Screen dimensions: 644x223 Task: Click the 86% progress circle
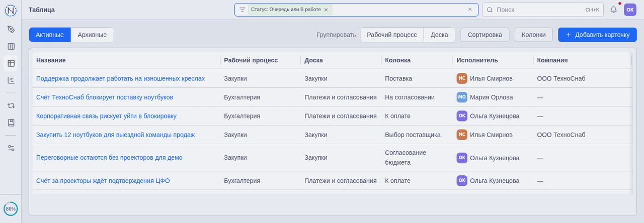pos(11,209)
